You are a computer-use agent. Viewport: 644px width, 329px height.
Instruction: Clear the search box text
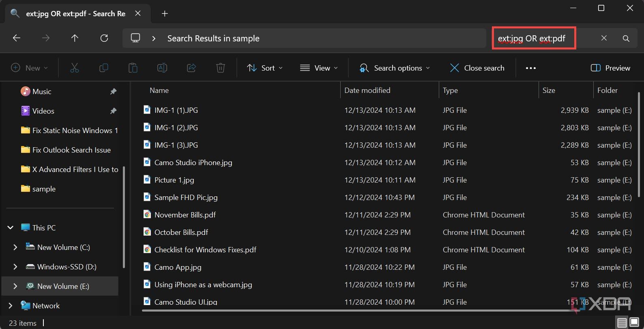pos(604,38)
